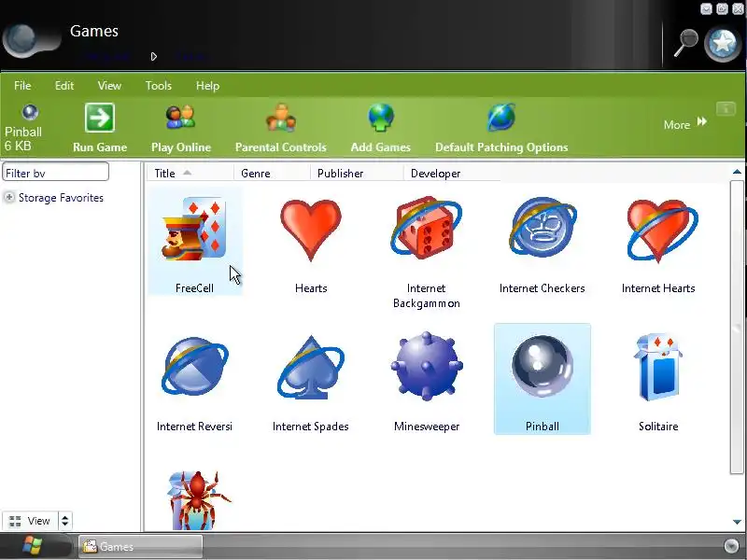
Task: Click the Minesweeper label text
Action: click(427, 427)
